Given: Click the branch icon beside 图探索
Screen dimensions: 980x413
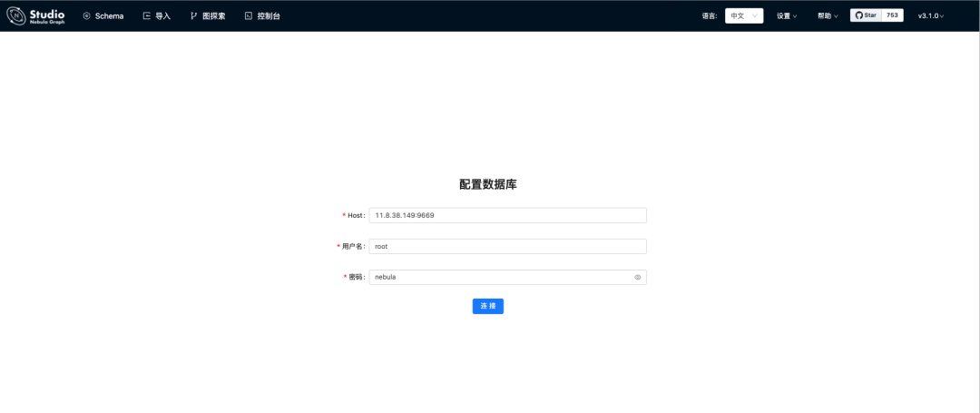Looking at the screenshot, I should coord(193,16).
